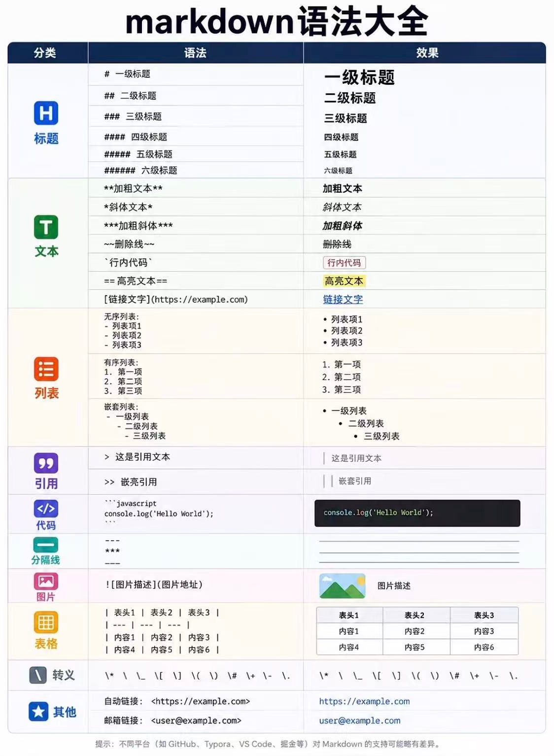Open the user@example.com email link
This screenshot has width=554, height=756.
click(360, 721)
